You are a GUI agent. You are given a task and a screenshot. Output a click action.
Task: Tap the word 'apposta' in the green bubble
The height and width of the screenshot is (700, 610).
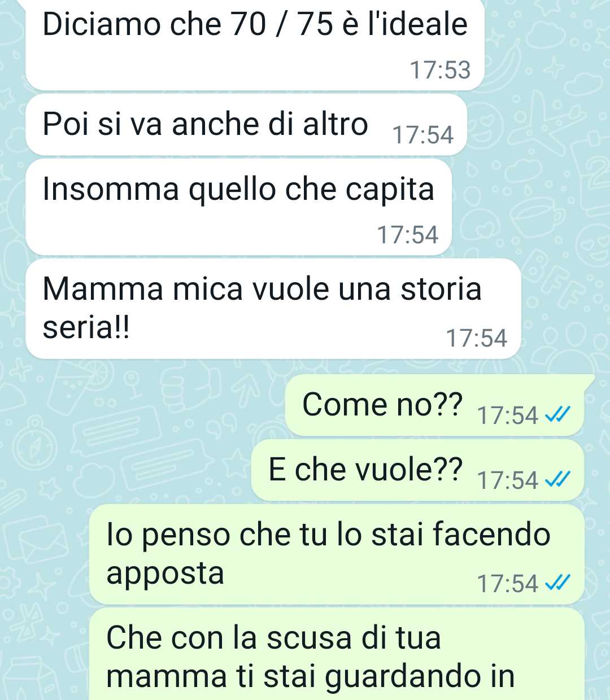click(x=165, y=575)
